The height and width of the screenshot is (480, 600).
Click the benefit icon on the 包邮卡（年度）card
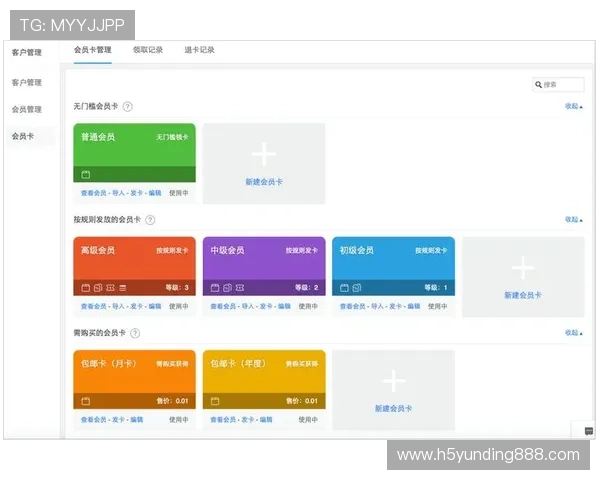tap(215, 401)
